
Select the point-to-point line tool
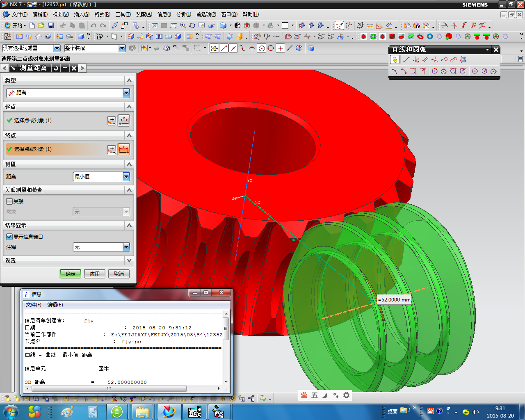tap(406, 60)
